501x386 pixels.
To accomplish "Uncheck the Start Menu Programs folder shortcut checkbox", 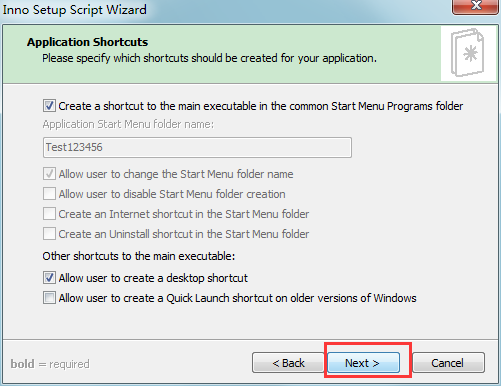I will [49, 106].
